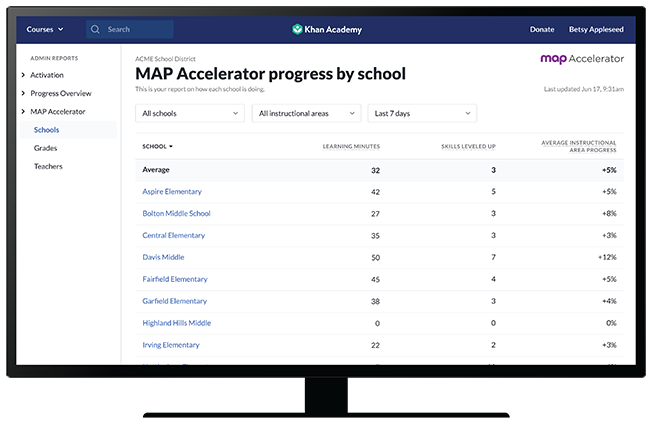
Task: Select Teachers in the sidebar
Action: click(48, 166)
